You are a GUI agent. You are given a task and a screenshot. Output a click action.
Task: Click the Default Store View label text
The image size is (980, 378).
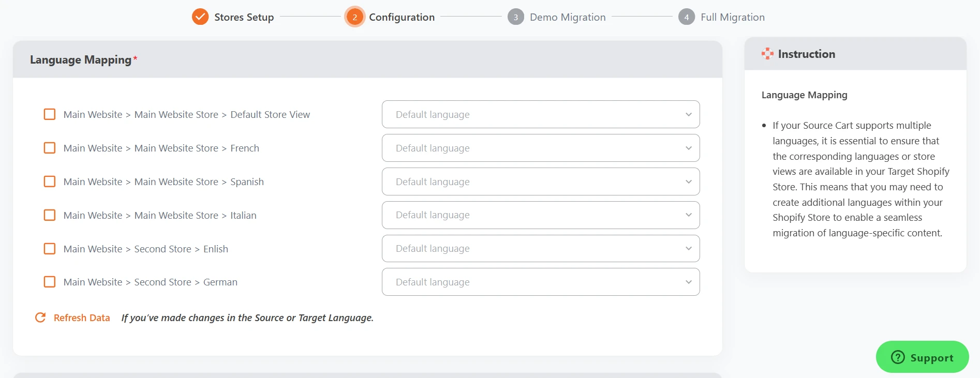187,114
